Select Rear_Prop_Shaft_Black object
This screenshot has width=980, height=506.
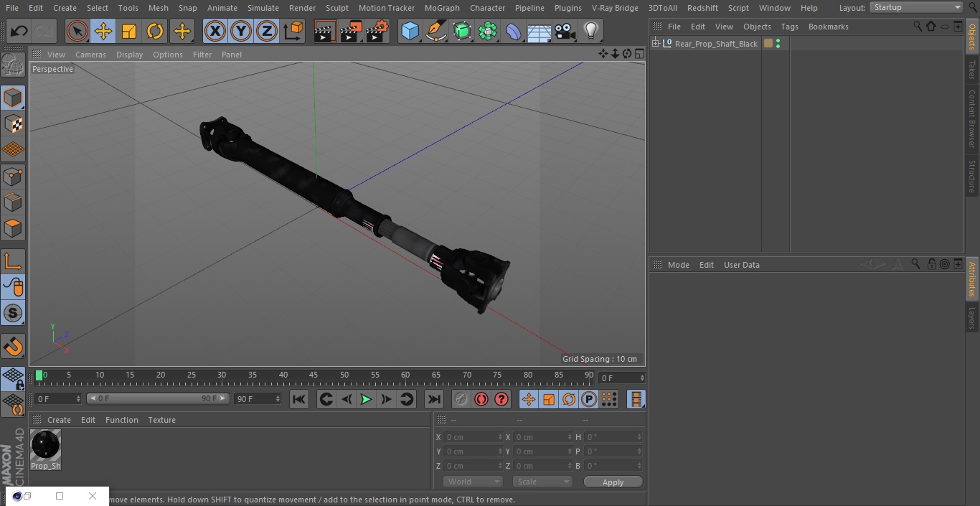[x=716, y=44]
